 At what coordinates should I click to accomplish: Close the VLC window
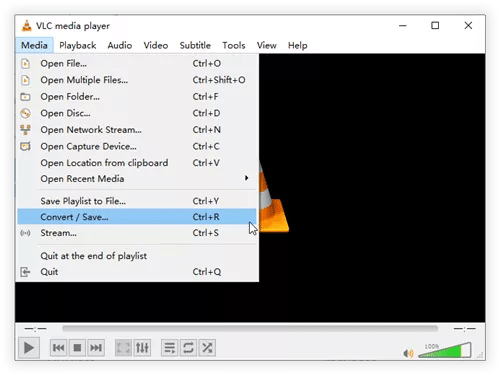tap(468, 26)
